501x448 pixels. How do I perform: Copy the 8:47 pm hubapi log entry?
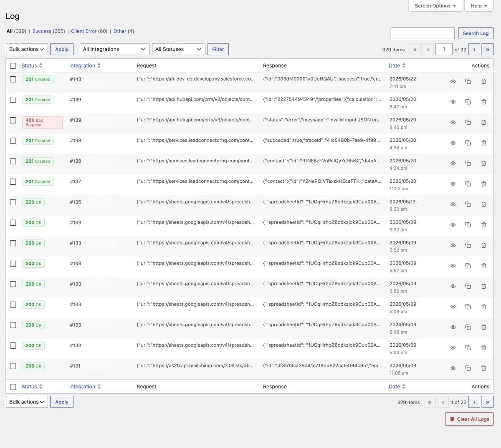pyautogui.click(x=468, y=102)
